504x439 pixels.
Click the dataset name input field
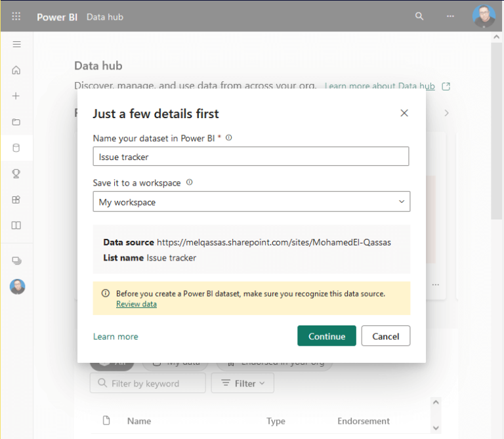tap(251, 157)
